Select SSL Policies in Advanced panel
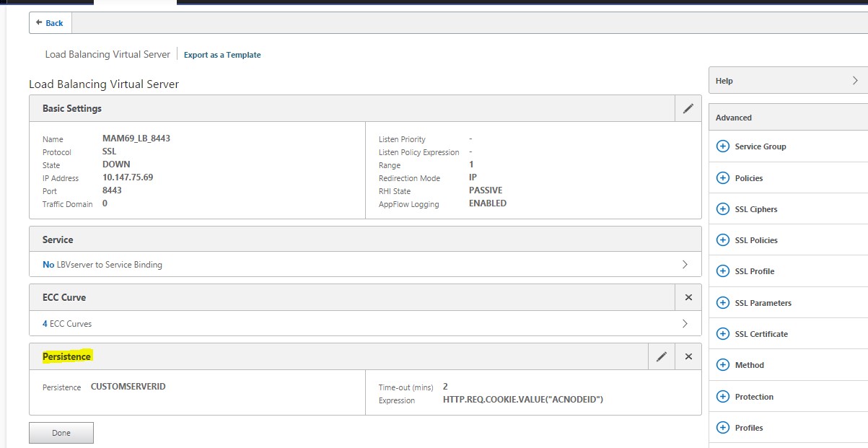This screenshot has width=868, height=448. (x=755, y=240)
